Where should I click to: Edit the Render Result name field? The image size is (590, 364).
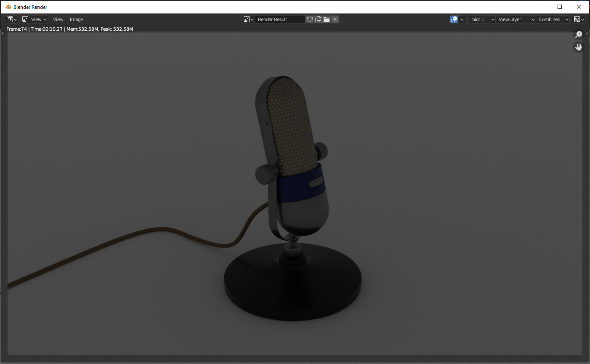click(x=280, y=19)
